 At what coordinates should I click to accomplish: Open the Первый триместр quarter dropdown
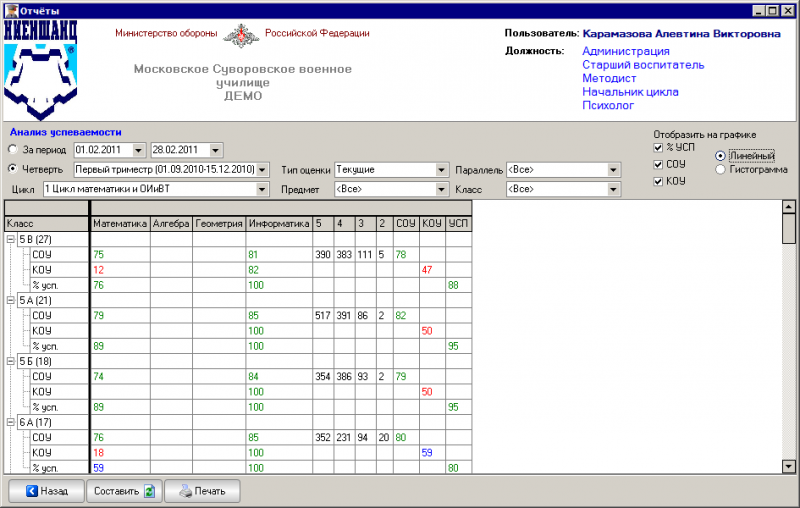pyautogui.click(x=262, y=169)
